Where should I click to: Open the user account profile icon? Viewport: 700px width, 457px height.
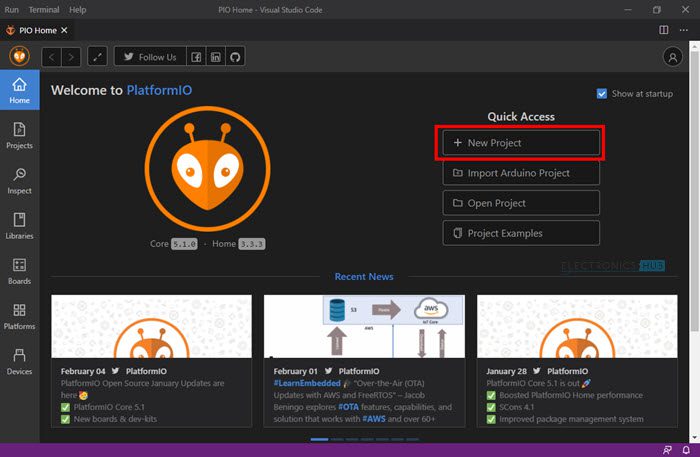[672, 57]
